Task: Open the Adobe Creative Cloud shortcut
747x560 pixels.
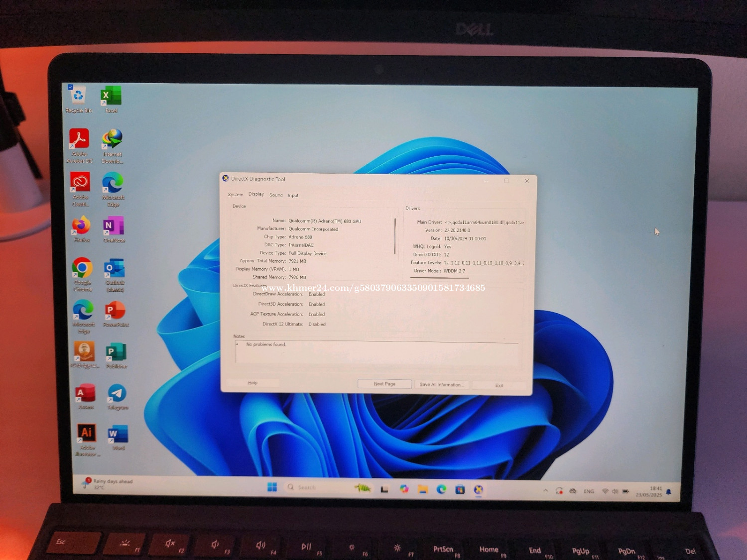Action: pyautogui.click(x=80, y=189)
